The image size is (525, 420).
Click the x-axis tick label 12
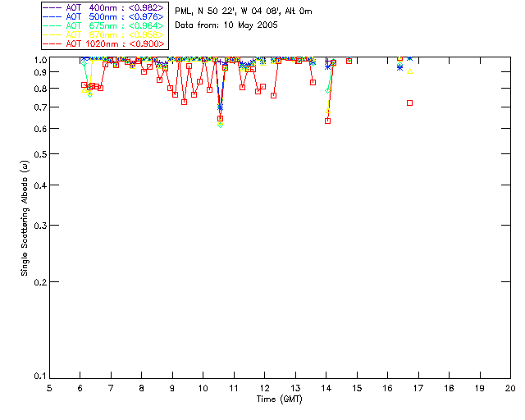264,388
